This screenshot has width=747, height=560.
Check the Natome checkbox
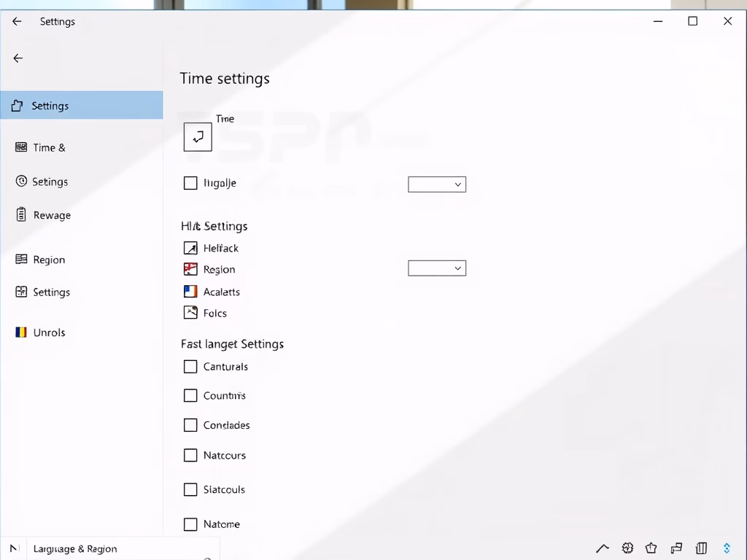pos(190,524)
